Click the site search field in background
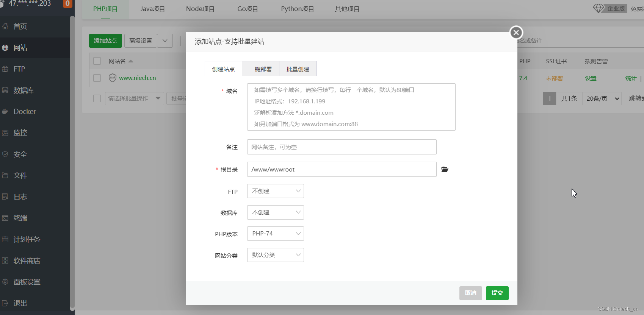 [x=580, y=41]
